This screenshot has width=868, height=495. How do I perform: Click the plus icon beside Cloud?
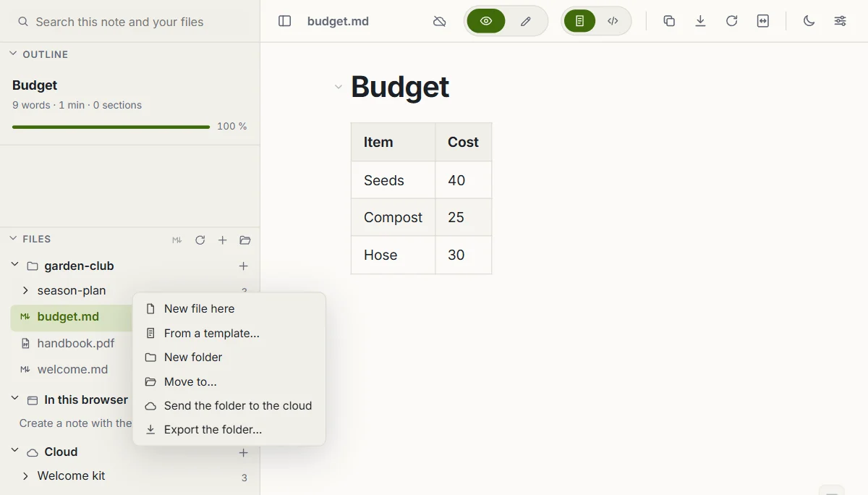pyautogui.click(x=244, y=452)
